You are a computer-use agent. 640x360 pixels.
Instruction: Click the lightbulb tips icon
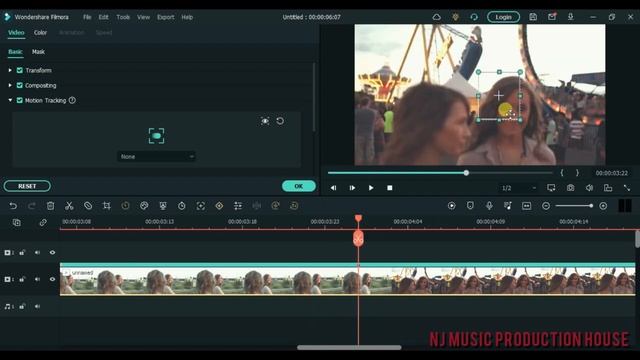[455, 17]
